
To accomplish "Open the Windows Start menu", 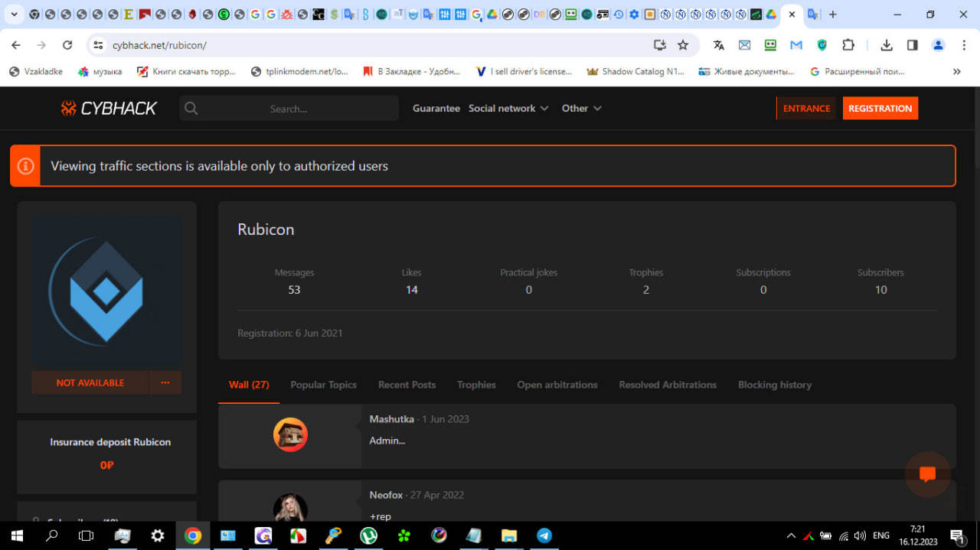I will pos(16,535).
